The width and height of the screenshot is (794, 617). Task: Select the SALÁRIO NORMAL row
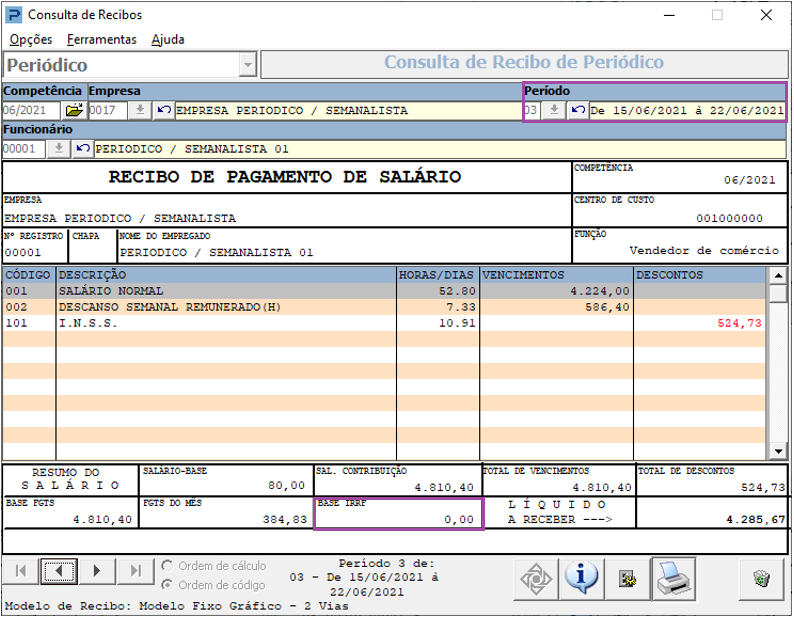pyautogui.click(x=384, y=291)
